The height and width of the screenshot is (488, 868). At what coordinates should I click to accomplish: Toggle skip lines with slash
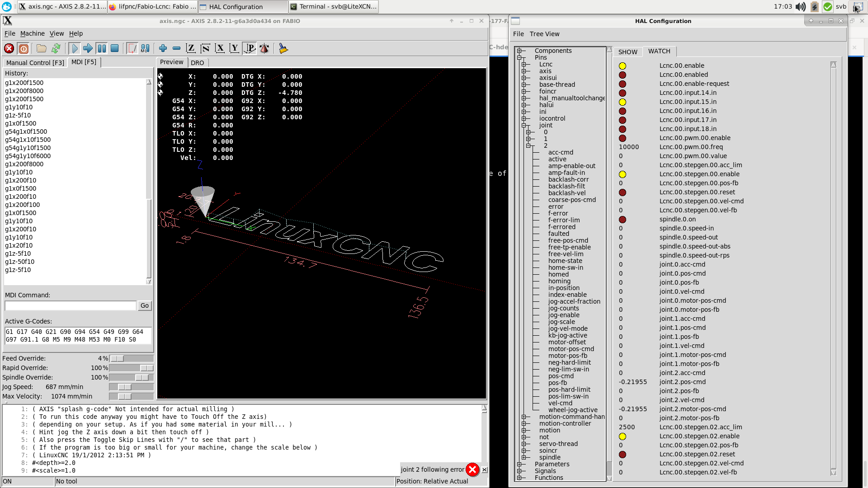coord(132,48)
